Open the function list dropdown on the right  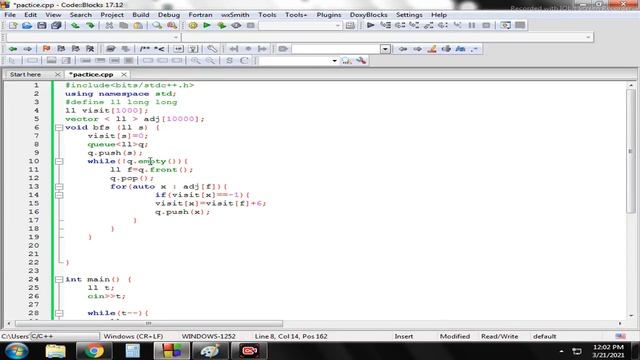588,37
